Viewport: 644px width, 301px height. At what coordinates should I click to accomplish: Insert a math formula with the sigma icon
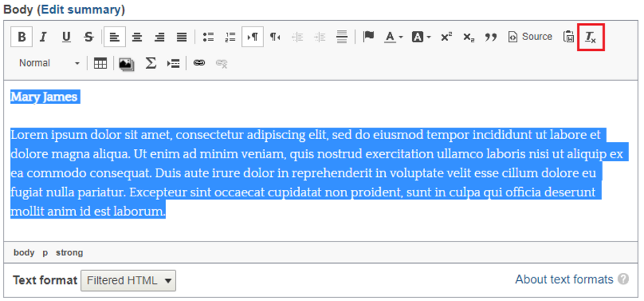click(x=150, y=64)
